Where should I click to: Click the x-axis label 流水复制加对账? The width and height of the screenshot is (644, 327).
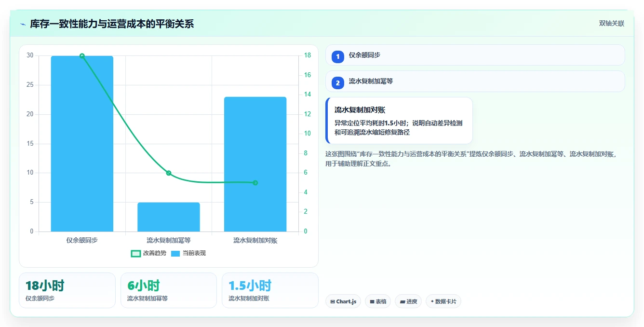(255, 240)
